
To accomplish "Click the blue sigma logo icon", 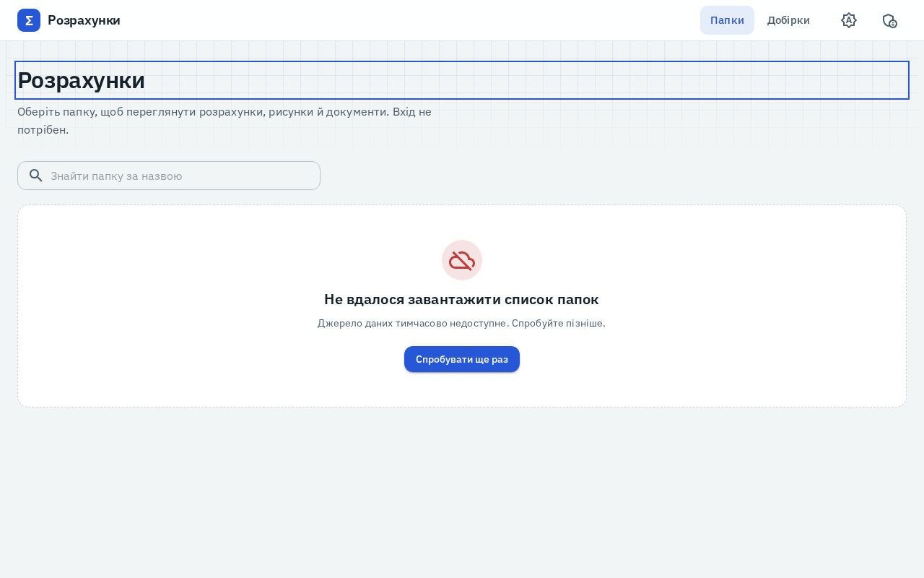I will pos(29,20).
